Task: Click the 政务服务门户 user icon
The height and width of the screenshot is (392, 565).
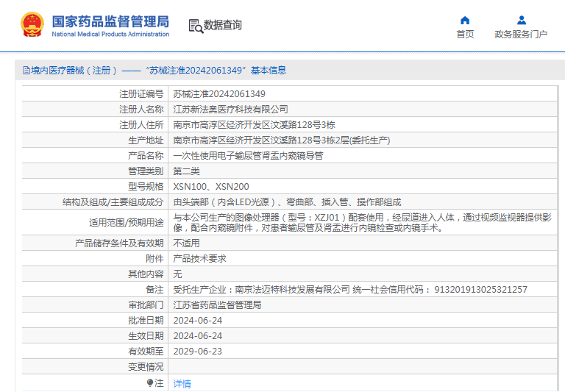Action: pyautogui.click(x=522, y=20)
